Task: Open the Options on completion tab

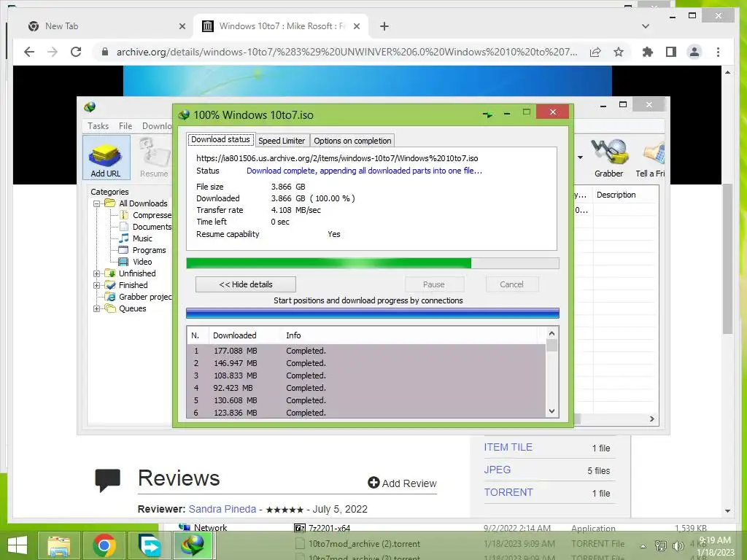Action: (x=352, y=141)
